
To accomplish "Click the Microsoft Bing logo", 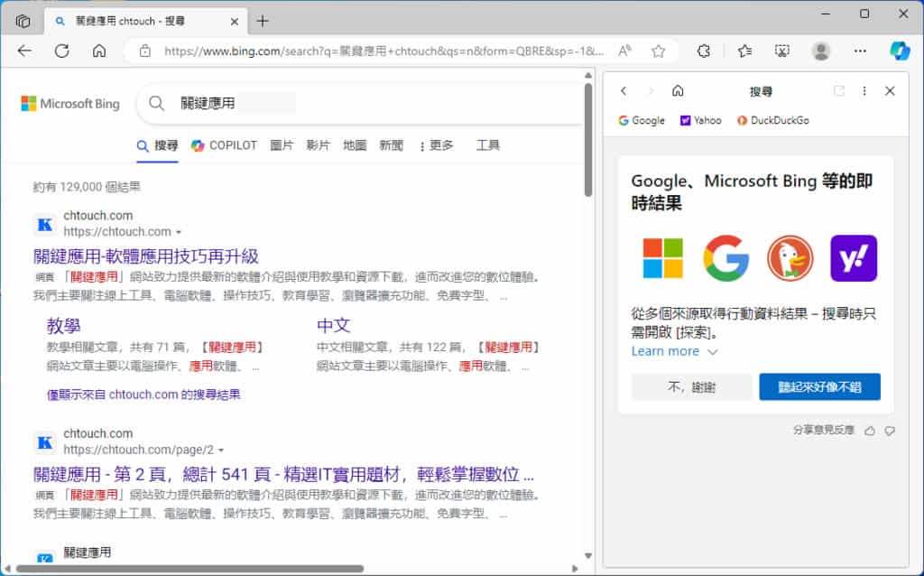I will (x=70, y=104).
